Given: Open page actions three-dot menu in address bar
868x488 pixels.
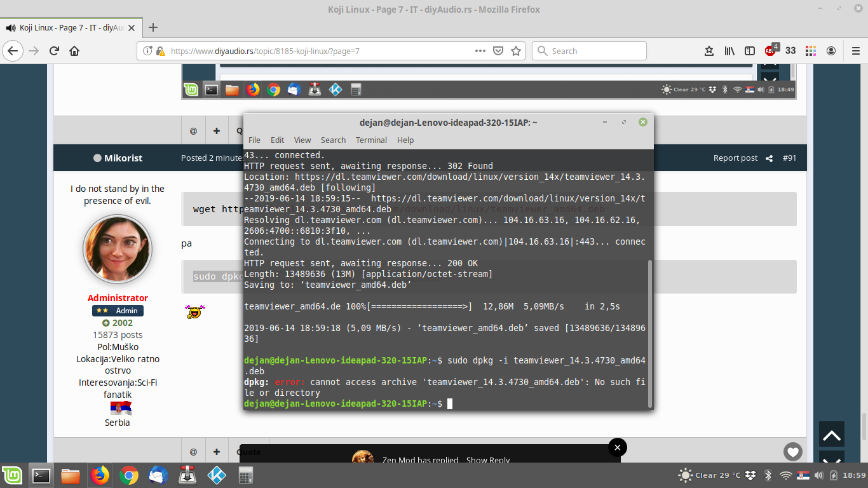Looking at the screenshot, I should [x=480, y=51].
